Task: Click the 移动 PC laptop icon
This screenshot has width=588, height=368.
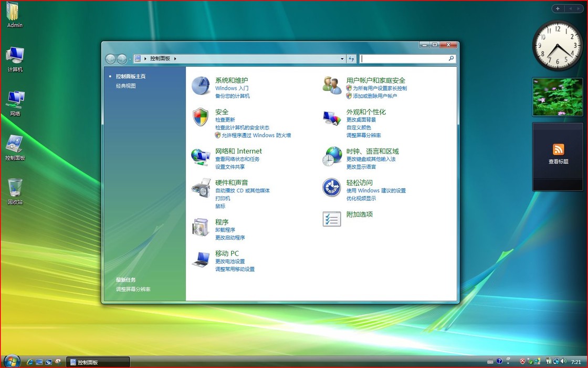Action: pyautogui.click(x=201, y=259)
